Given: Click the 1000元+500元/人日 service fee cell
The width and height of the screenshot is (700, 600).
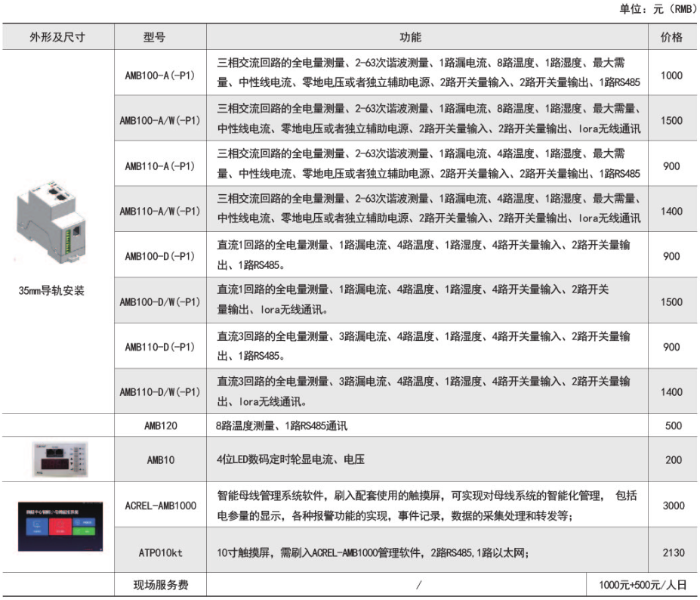Looking at the screenshot, I should 644,585.
